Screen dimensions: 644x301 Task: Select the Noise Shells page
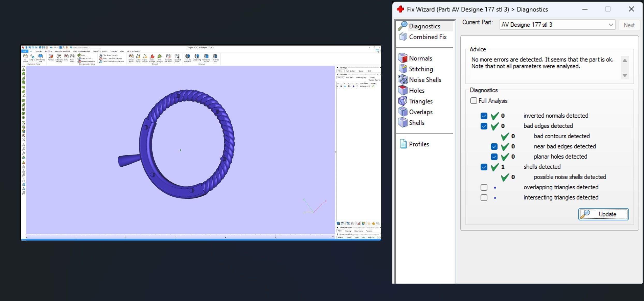pyautogui.click(x=425, y=80)
